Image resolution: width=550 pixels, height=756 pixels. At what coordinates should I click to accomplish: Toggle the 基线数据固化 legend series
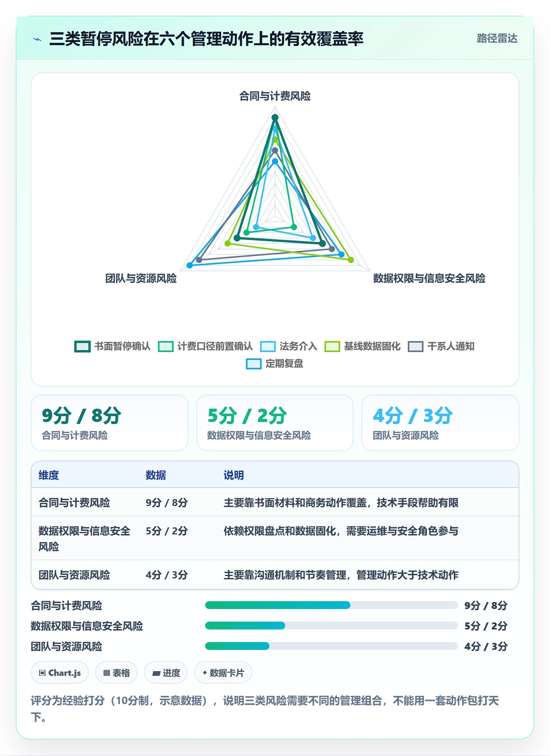coord(362,346)
